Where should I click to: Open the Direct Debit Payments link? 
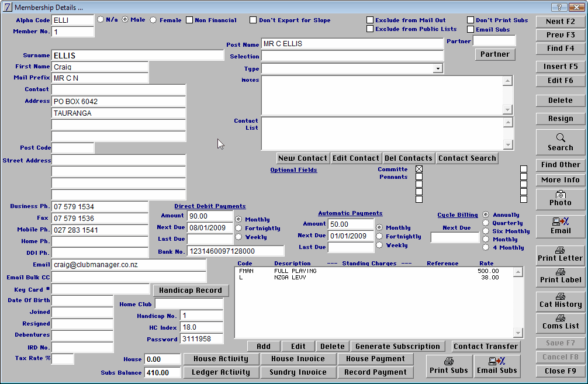point(210,206)
